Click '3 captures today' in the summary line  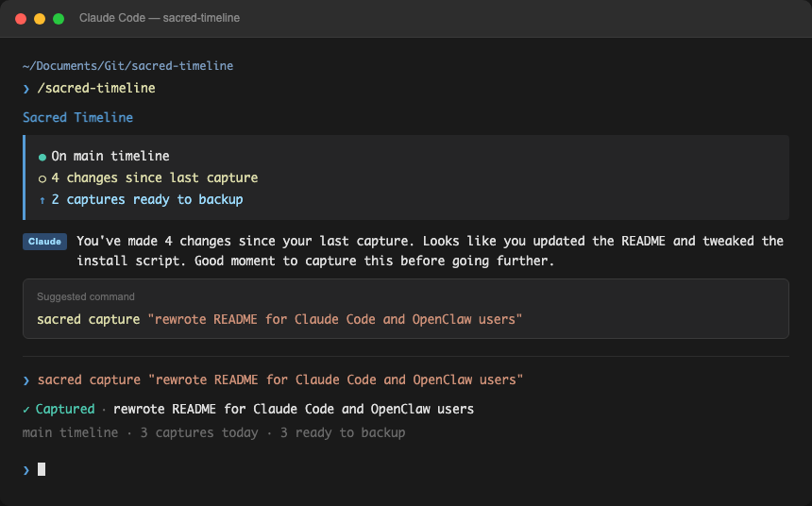(x=199, y=432)
